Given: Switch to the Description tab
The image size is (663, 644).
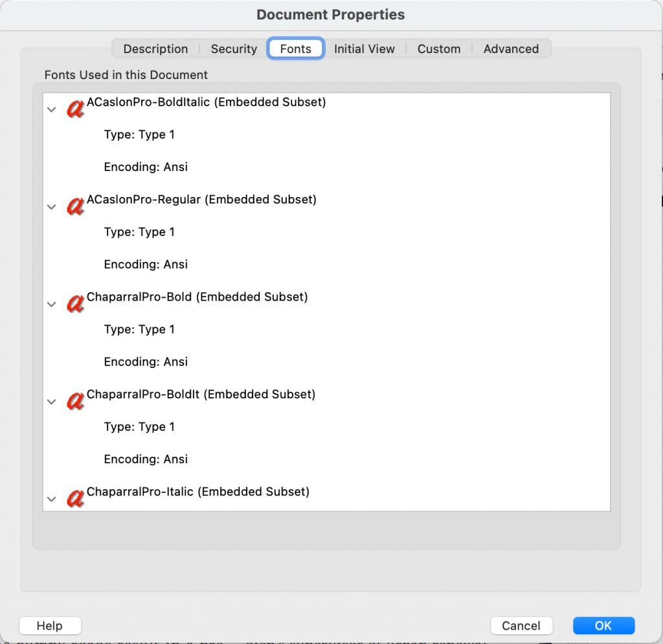Looking at the screenshot, I should (x=155, y=49).
